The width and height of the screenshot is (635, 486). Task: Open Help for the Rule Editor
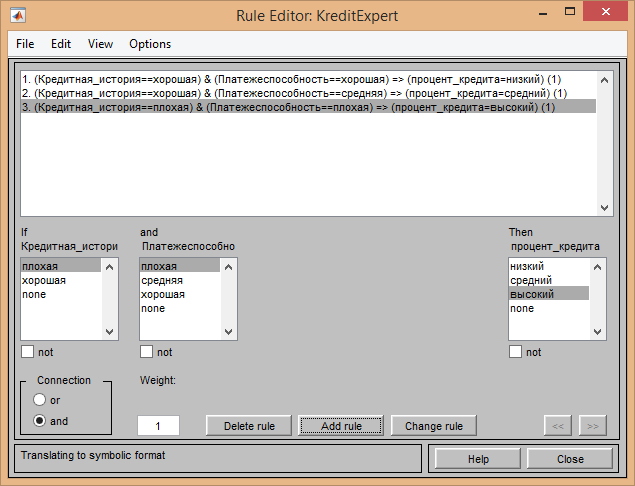pyautogui.click(x=478, y=459)
